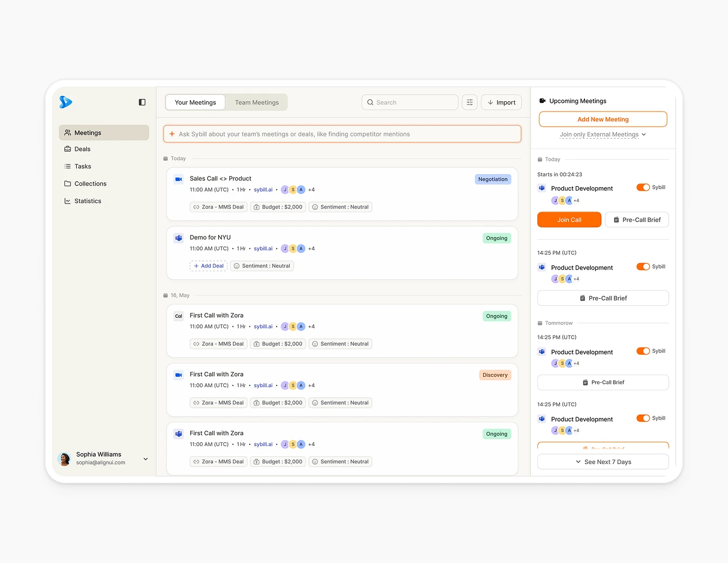Click the orange Join Call button
The image size is (728, 563).
point(569,220)
